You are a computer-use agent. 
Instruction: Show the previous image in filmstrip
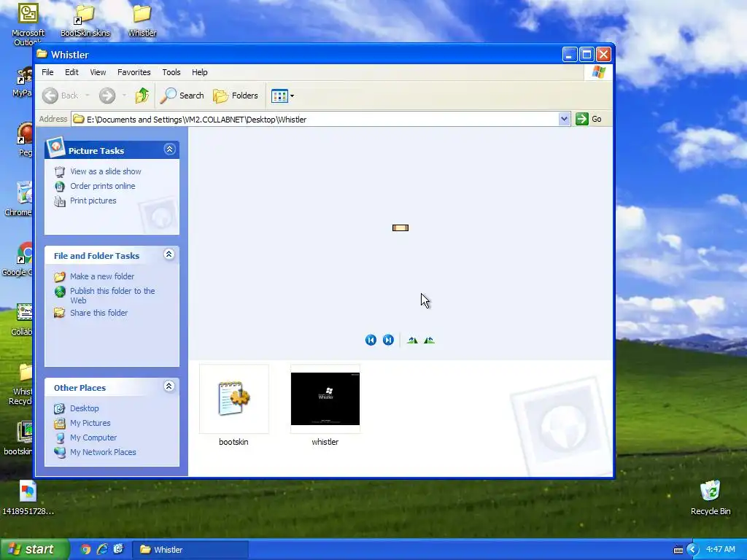(371, 340)
